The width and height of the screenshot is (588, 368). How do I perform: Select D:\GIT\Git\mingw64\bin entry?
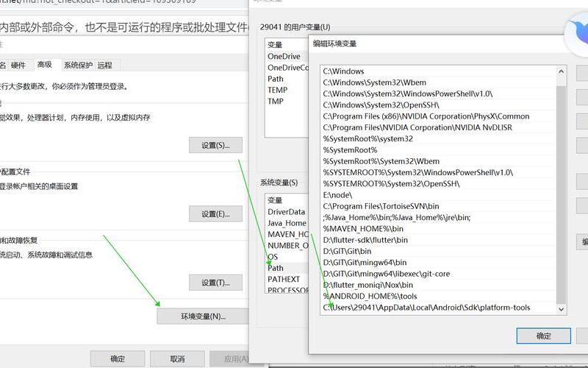[x=439, y=263]
